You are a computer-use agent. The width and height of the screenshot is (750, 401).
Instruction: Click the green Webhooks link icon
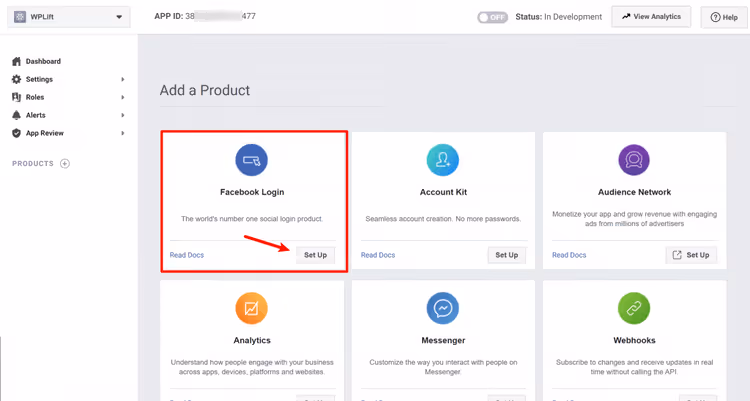tap(634, 308)
